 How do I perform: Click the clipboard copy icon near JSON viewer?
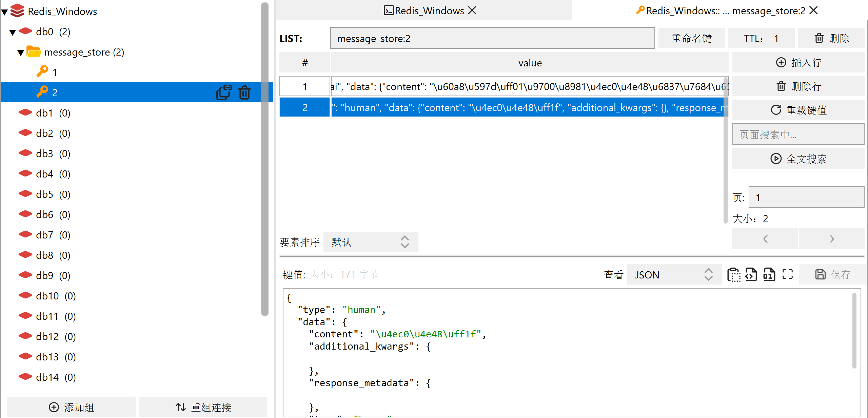(734, 274)
